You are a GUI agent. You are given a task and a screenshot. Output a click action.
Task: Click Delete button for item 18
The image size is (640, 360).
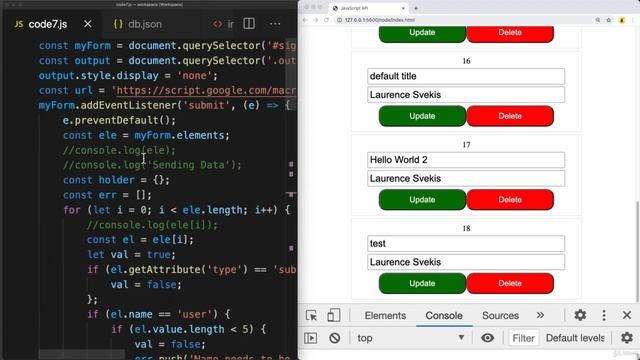point(510,283)
